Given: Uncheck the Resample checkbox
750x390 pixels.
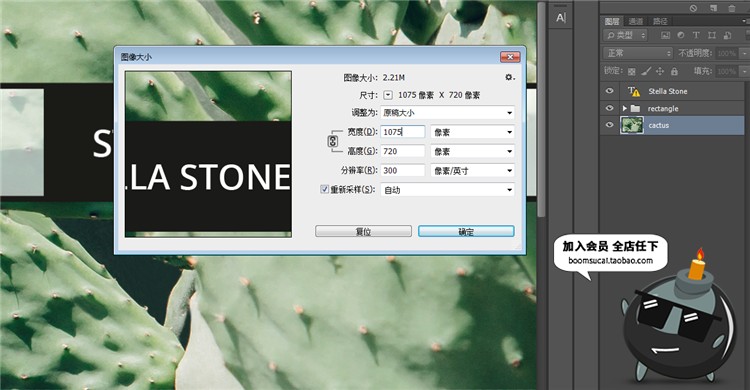Looking at the screenshot, I should click(x=324, y=189).
